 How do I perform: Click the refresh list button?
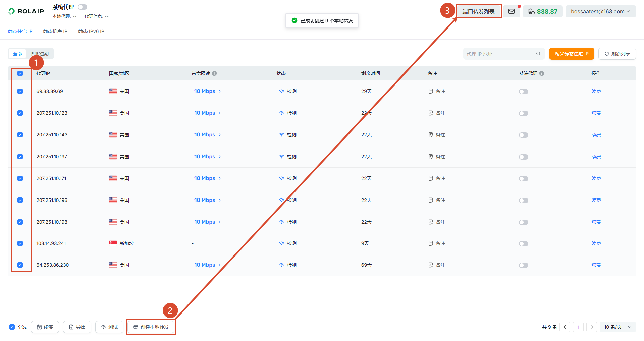tap(617, 54)
